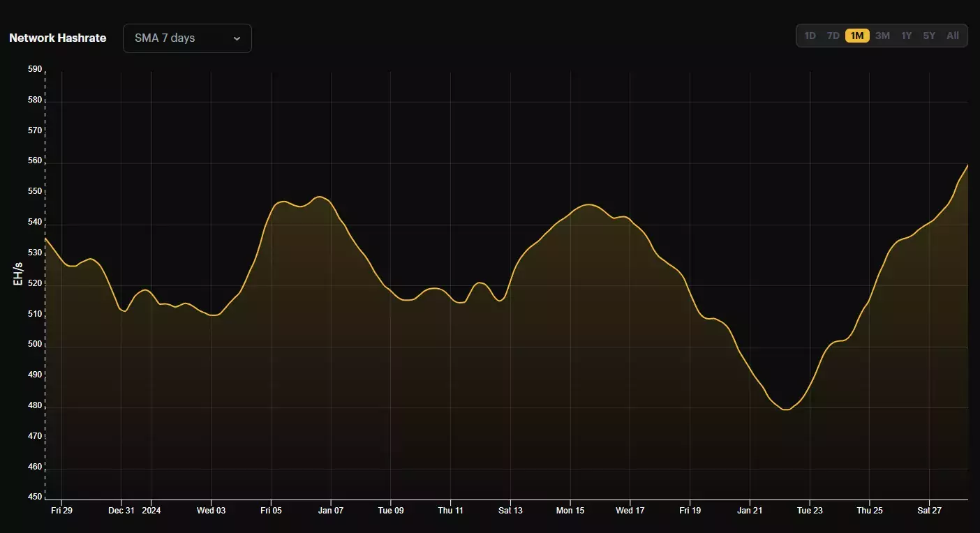Image resolution: width=980 pixels, height=533 pixels.
Task: Click the Jan 07 date label
Action: pyautogui.click(x=331, y=511)
